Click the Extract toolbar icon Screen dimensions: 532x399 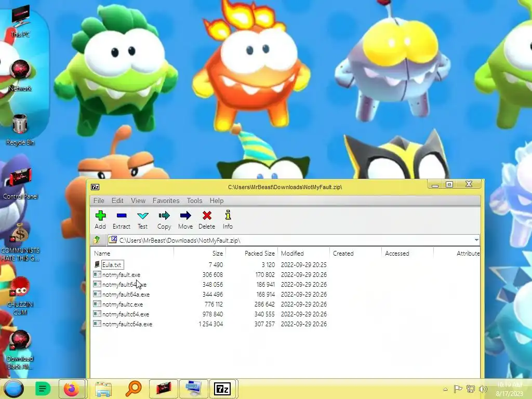(x=122, y=220)
